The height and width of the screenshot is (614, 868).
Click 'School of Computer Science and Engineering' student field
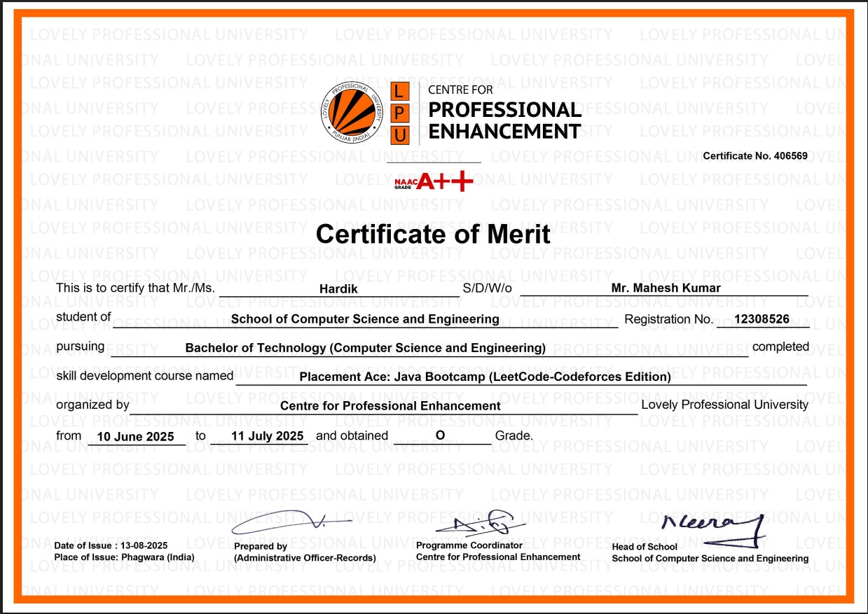(365, 319)
